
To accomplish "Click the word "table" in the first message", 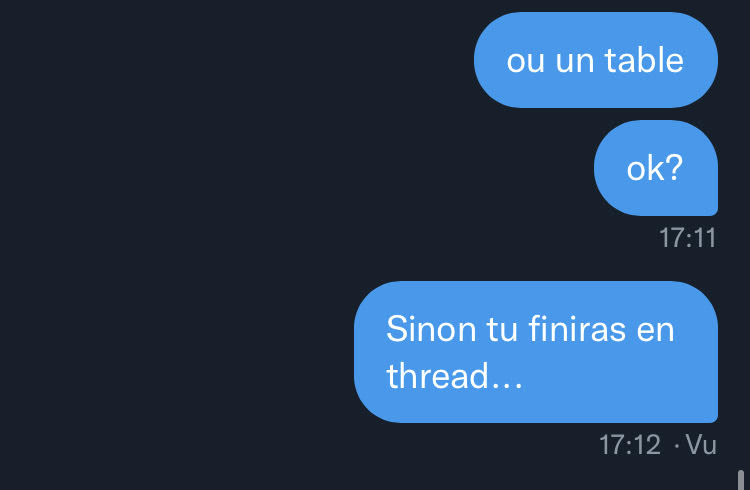I will click(x=644, y=60).
